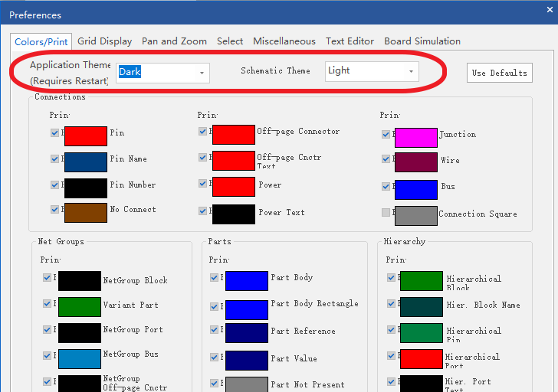Select the Board Simulation tab
Screen dimensions: 558x392
click(422, 41)
